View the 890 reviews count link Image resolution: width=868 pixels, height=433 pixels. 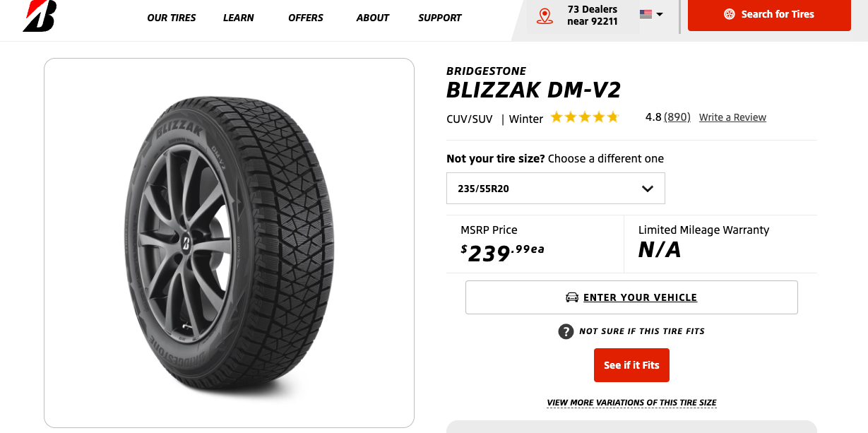click(x=677, y=117)
